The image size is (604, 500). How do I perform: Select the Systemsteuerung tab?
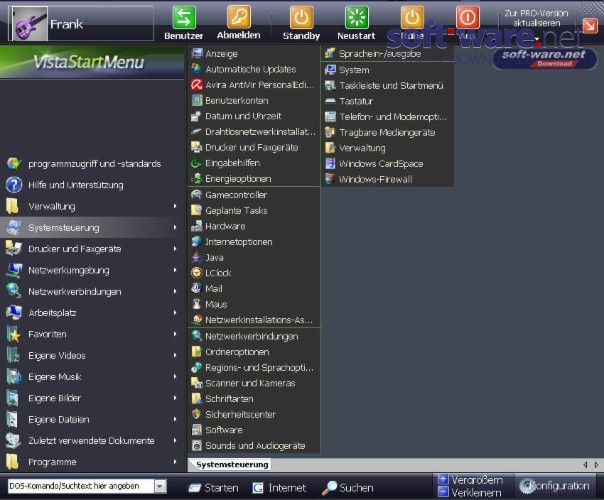point(232,465)
